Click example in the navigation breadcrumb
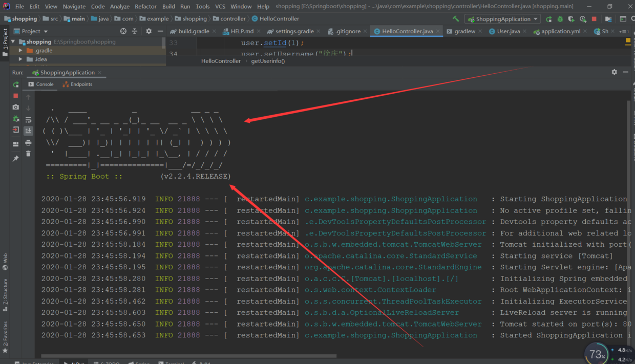 pyautogui.click(x=154, y=19)
